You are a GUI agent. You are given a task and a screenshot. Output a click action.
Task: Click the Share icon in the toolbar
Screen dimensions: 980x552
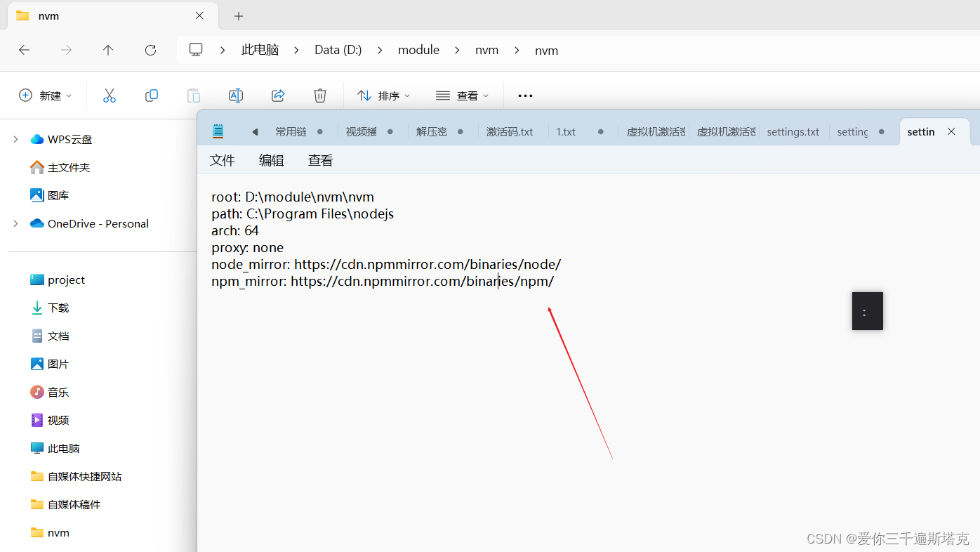click(x=278, y=95)
